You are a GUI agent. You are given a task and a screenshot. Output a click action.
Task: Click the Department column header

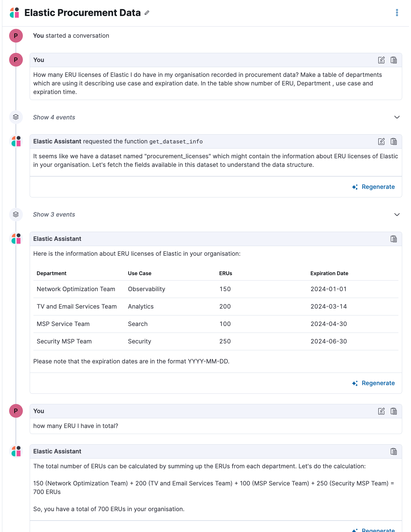pyautogui.click(x=52, y=273)
